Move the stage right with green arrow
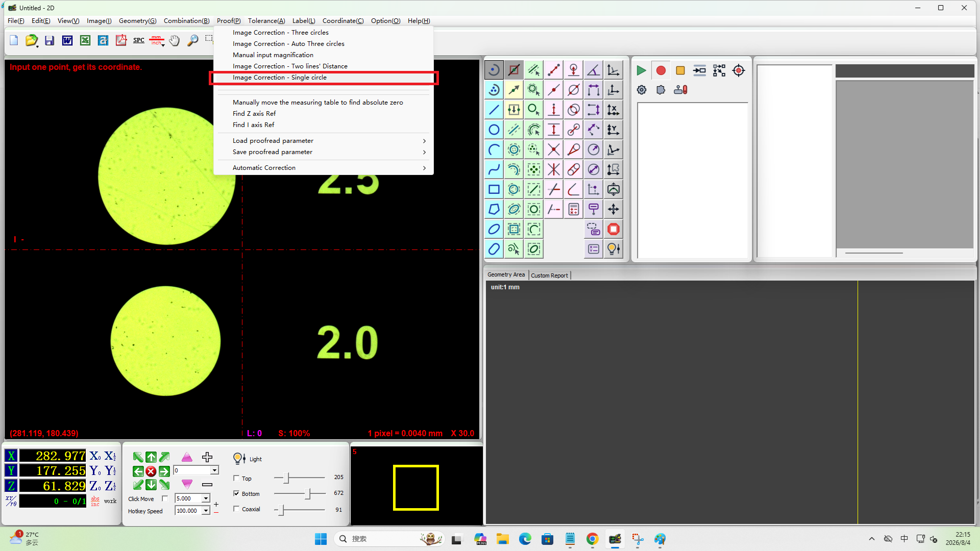 [x=164, y=471]
